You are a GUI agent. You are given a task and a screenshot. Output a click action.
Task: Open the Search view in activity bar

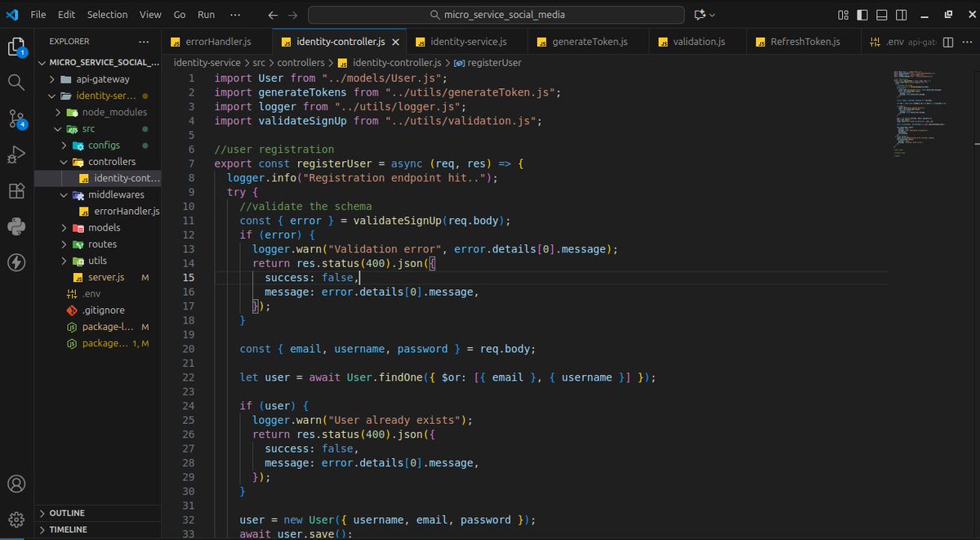tap(16, 82)
